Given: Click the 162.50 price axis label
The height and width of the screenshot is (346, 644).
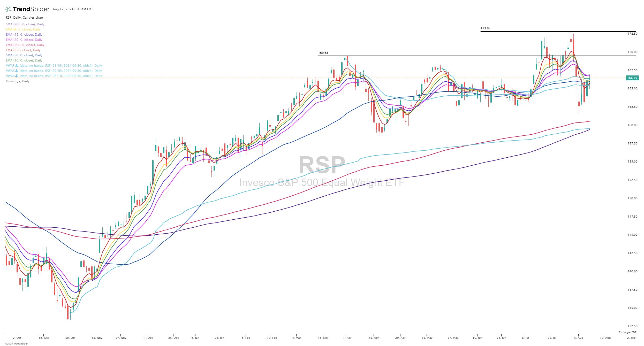Looking at the screenshot, I should 632,107.
